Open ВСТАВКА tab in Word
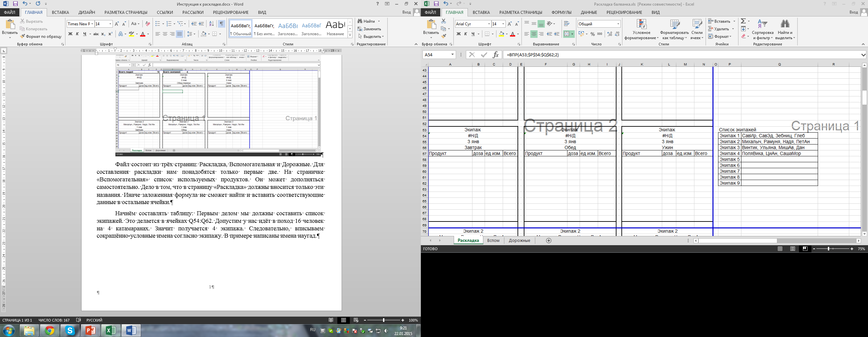The image size is (868, 337). point(60,12)
